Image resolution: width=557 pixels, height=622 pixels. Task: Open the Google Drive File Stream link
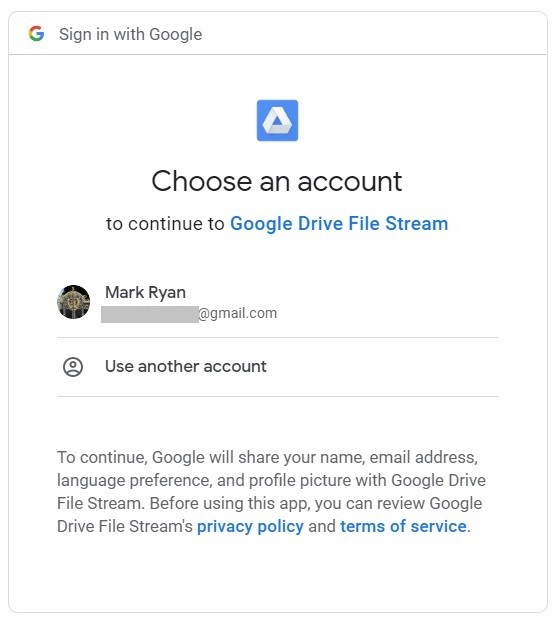pyautogui.click(x=339, y=224)
